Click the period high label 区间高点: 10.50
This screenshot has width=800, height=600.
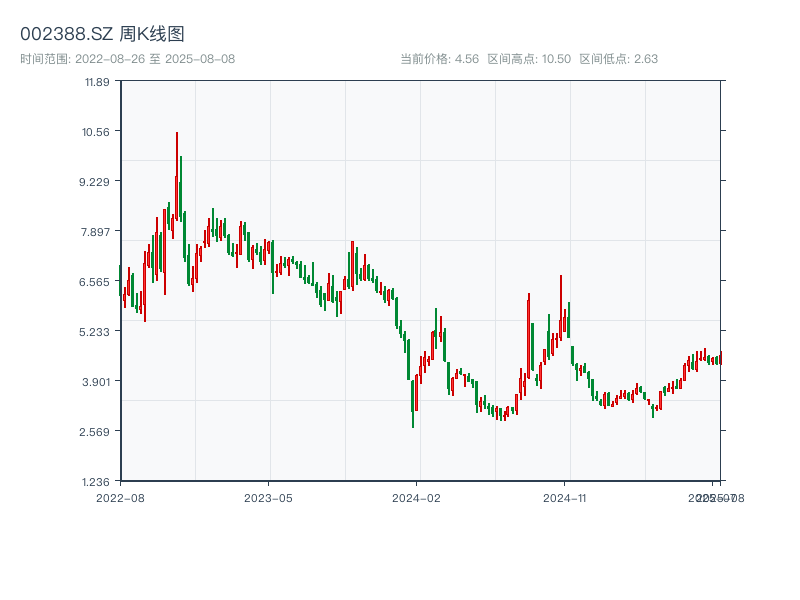click(x=529, y=59)
